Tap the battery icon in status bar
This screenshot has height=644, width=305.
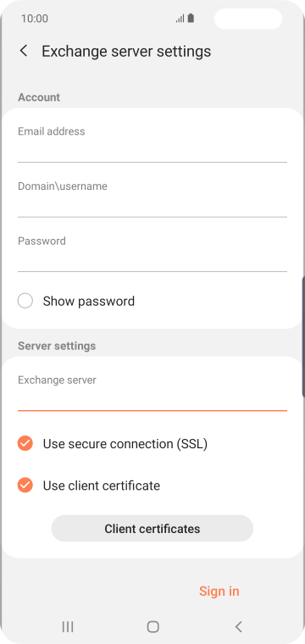(191, 19)
